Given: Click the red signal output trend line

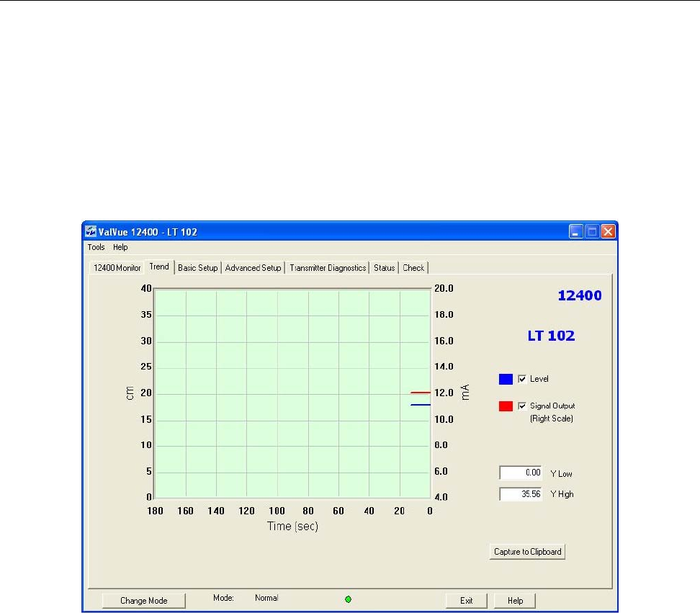Looking at the screenshot, I should click(421, 393).
